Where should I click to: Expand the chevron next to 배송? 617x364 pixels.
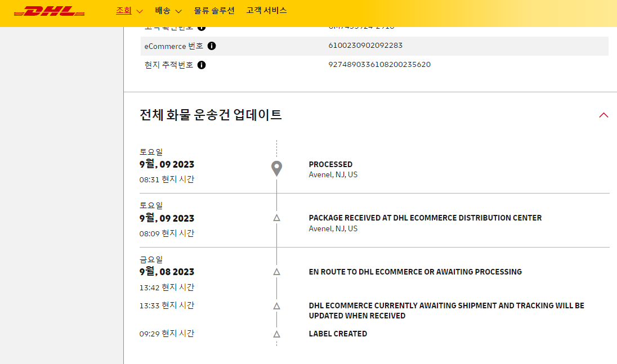(178, 11)
